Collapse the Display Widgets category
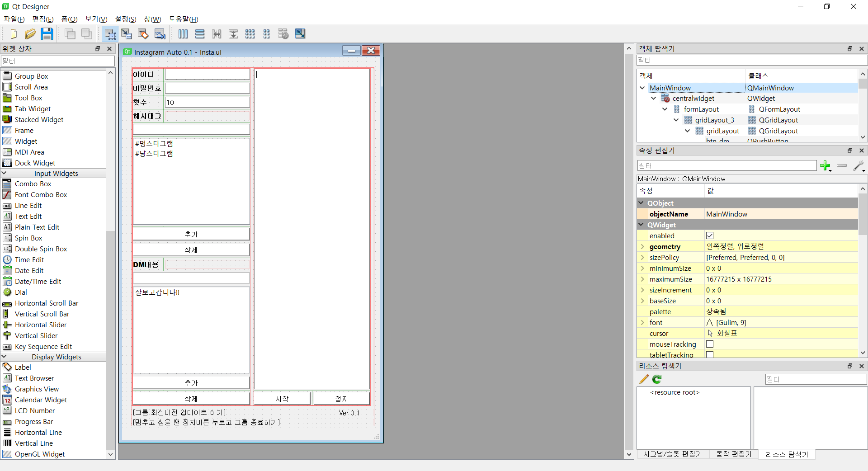Viewport: 868px width, 471px height. click(5, 357)
